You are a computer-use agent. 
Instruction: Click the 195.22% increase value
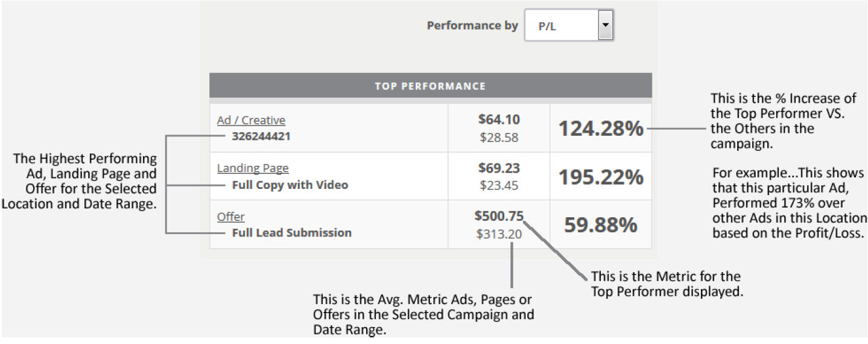(600, 177)
